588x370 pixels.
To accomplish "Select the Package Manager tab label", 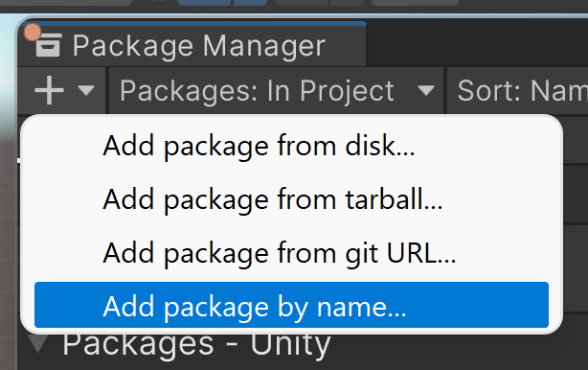I will [199, 46].
